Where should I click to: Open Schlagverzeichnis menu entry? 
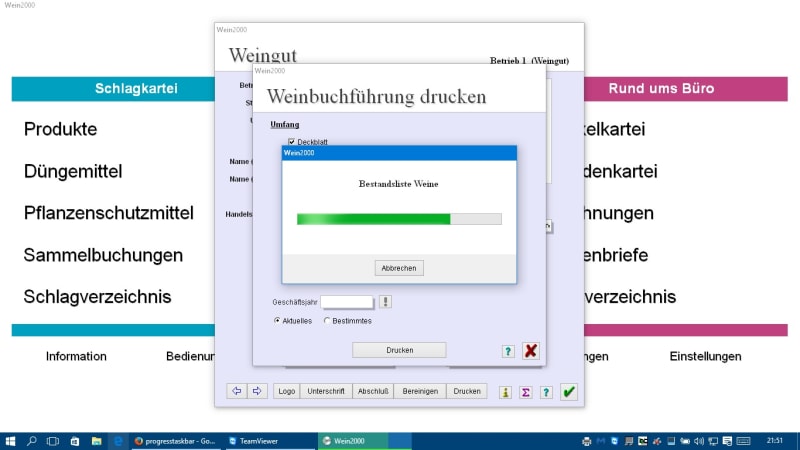(97, 297)
